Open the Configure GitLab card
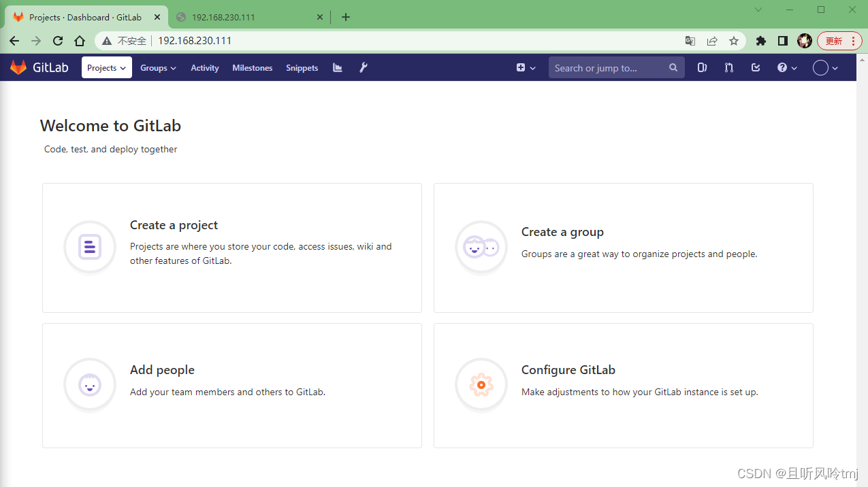 pyautogui.click(x=624, y=386)
